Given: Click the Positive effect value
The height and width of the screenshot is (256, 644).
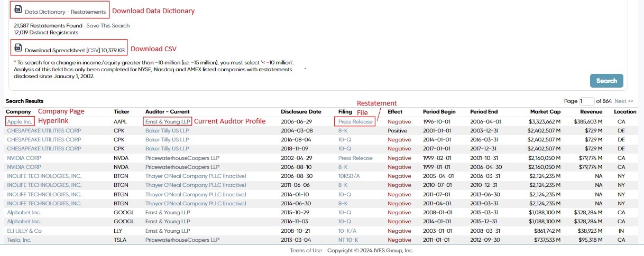Looking at the screenshot, I should pos(397,130).
